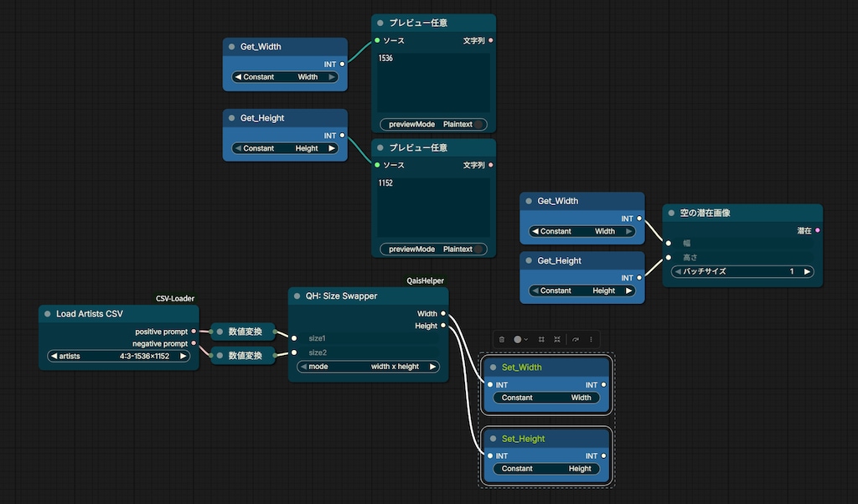
Task: Click the CSV-Loader badge label
Action: [x=175, y=298]
